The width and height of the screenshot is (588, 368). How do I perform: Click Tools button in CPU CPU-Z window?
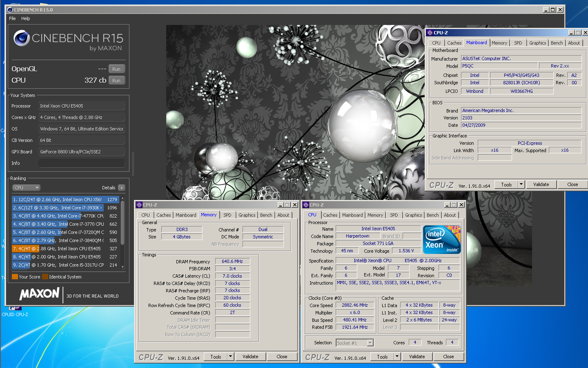(382, 357)
